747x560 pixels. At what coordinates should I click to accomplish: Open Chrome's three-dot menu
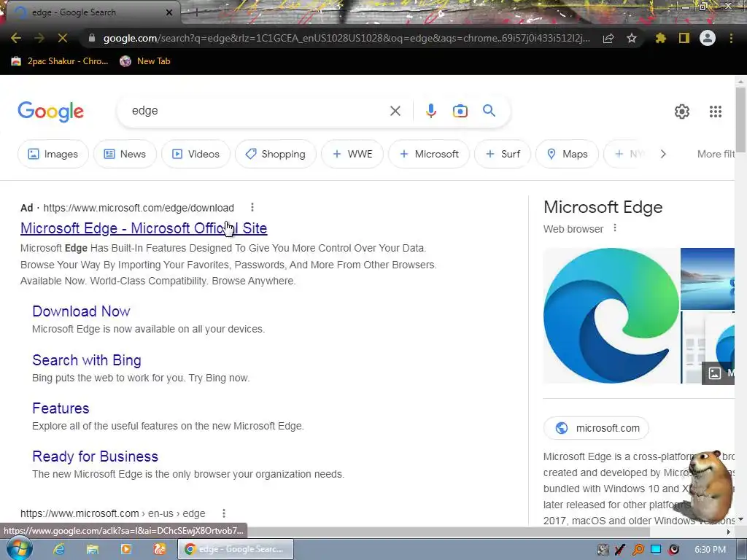(731, 38)
